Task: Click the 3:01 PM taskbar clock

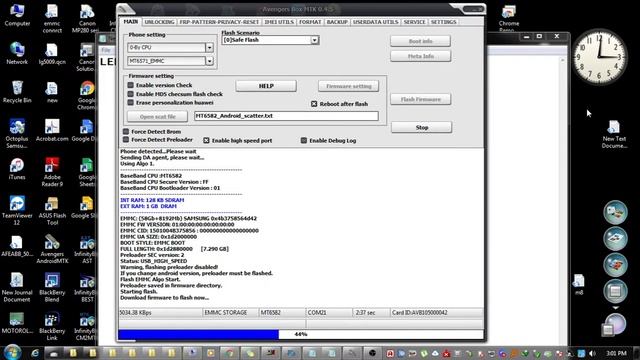Action: tap(616, 353)
